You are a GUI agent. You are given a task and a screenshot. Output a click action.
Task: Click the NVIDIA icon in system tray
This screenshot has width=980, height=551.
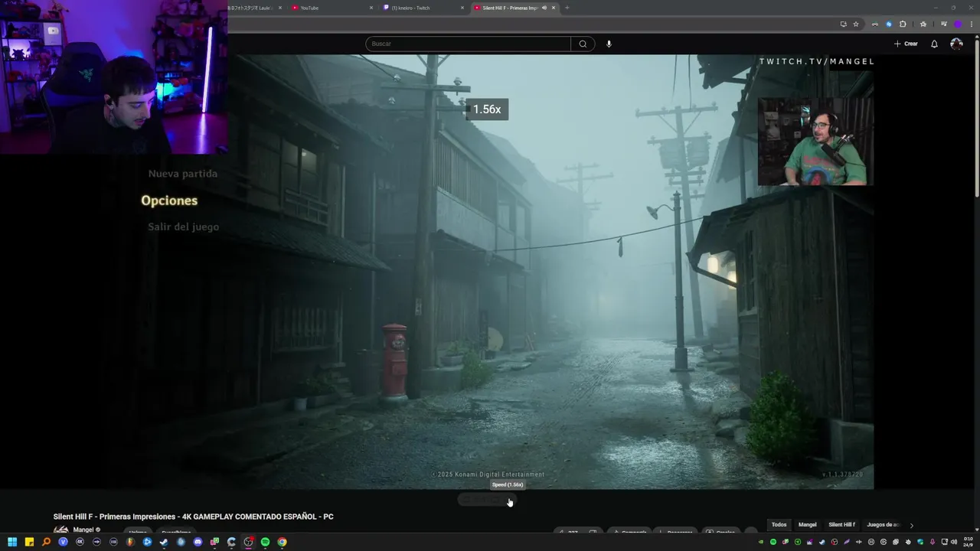[761, 542]
